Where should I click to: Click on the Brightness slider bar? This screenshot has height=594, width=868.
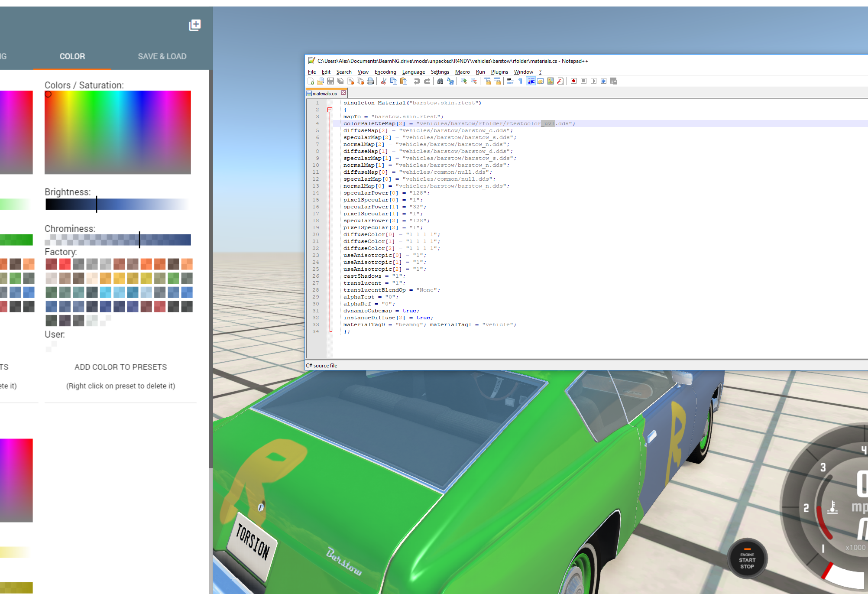pos(118,204)
